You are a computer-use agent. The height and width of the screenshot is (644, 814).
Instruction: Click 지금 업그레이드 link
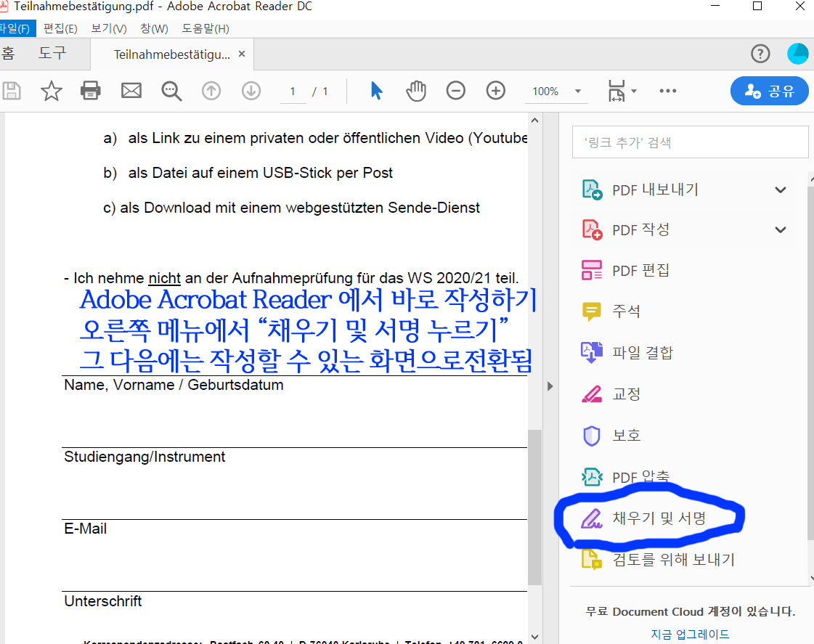point(690,634)
